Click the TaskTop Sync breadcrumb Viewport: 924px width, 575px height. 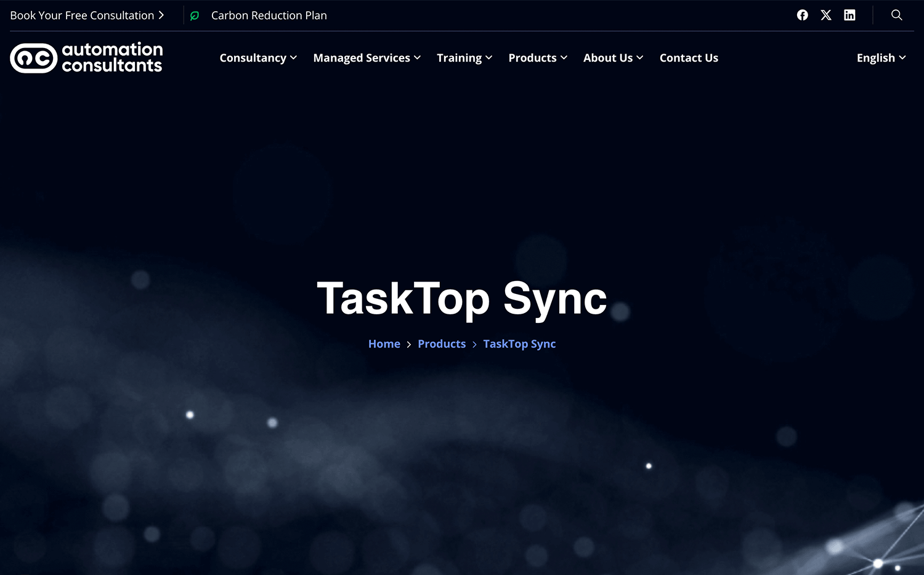click(519, 344)
